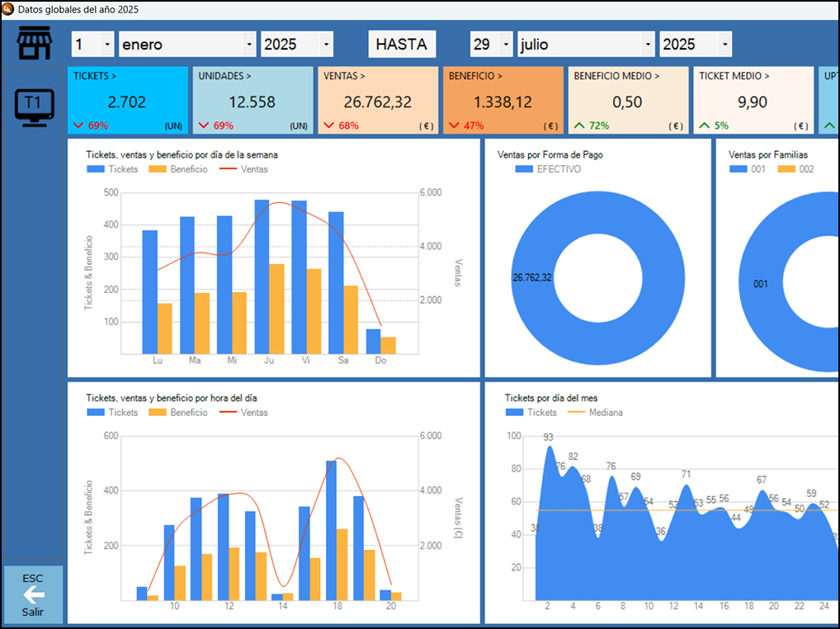Click the green up arrow in TICKET MEDIO tile
The height and width of the screenshot is (629, 840).
704,125
